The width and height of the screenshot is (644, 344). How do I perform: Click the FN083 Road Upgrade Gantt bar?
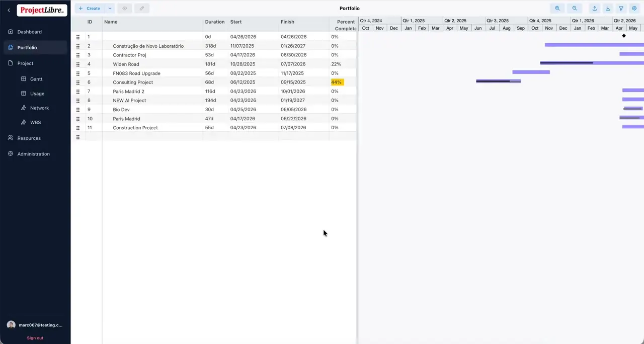pos(531,72)
